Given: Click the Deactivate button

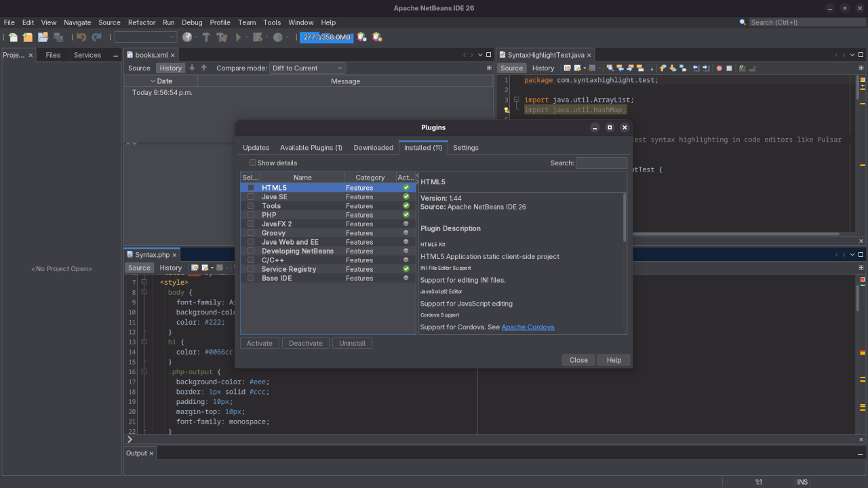Looking at the screenshot, I should 306,343.
